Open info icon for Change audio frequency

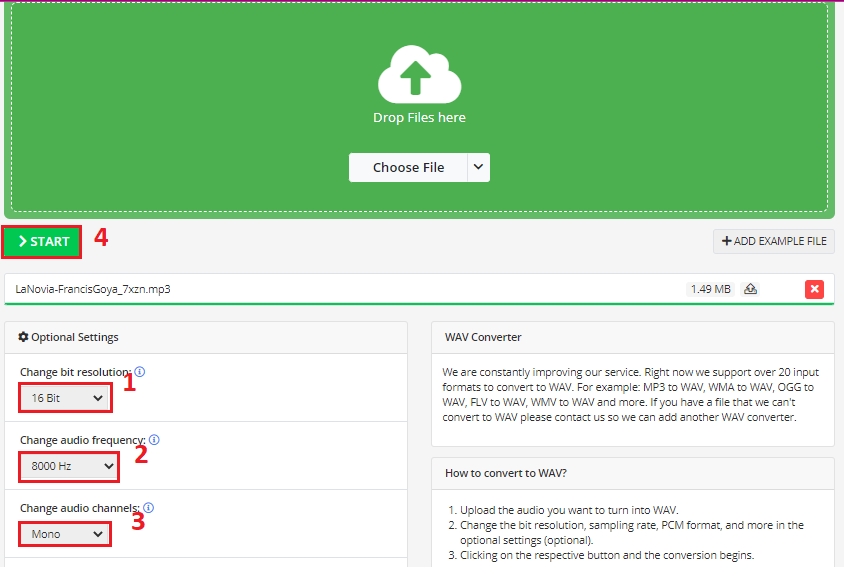point(154,440)
